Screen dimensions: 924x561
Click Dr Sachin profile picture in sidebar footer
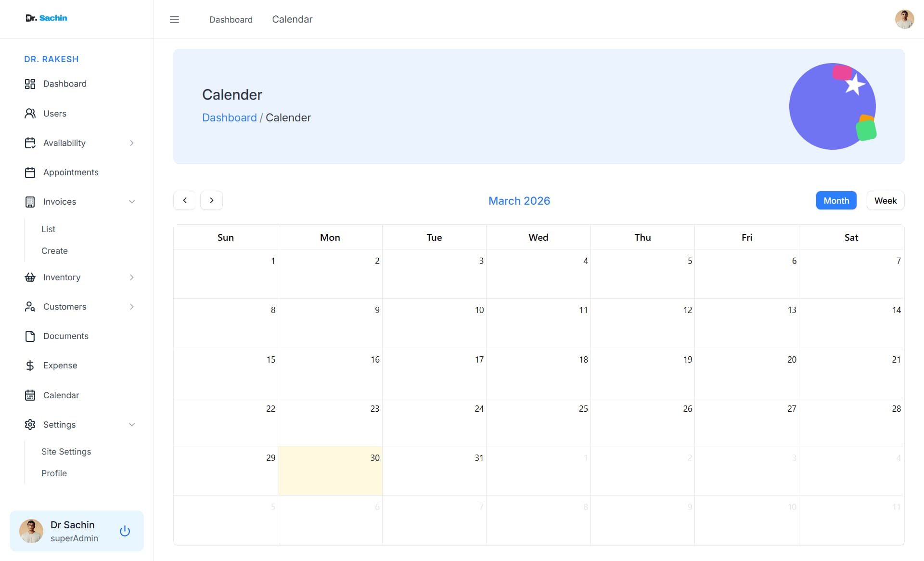click(31, 531)
